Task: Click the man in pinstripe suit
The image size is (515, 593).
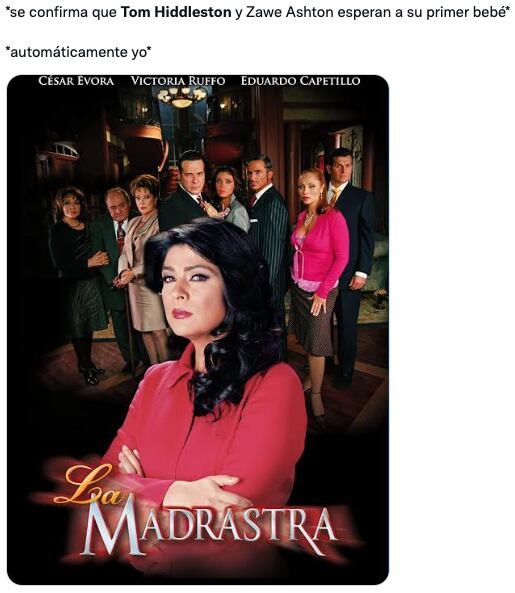Action: [267, 227]
